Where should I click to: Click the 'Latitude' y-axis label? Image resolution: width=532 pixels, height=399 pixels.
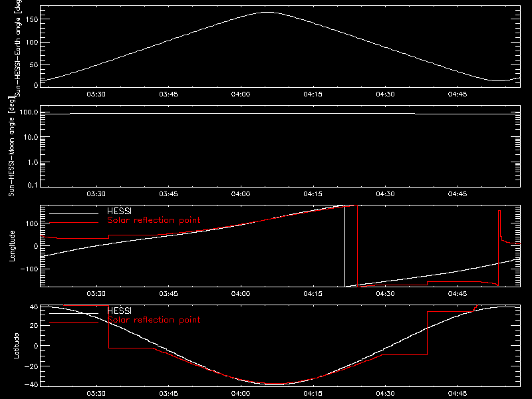click(16, 346)
